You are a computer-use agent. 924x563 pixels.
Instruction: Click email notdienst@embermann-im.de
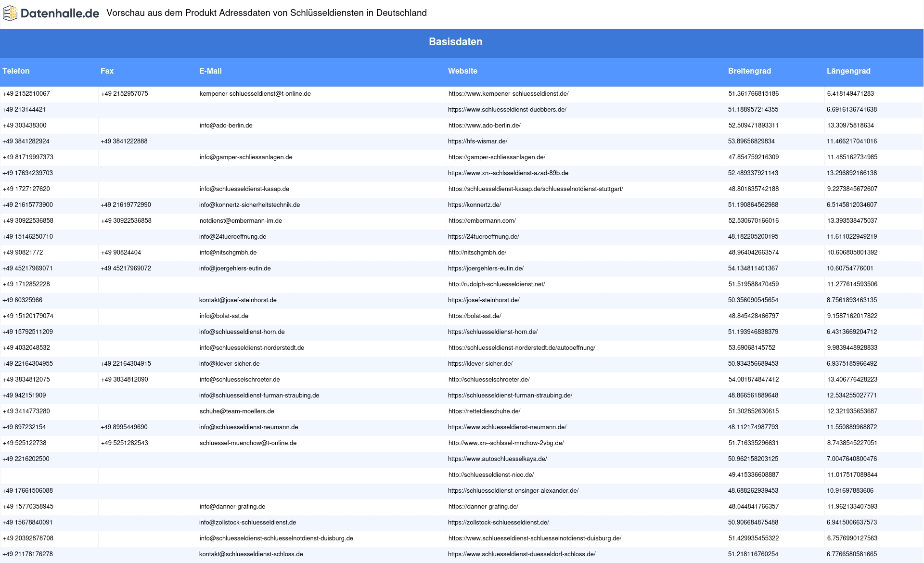point(241,221)
